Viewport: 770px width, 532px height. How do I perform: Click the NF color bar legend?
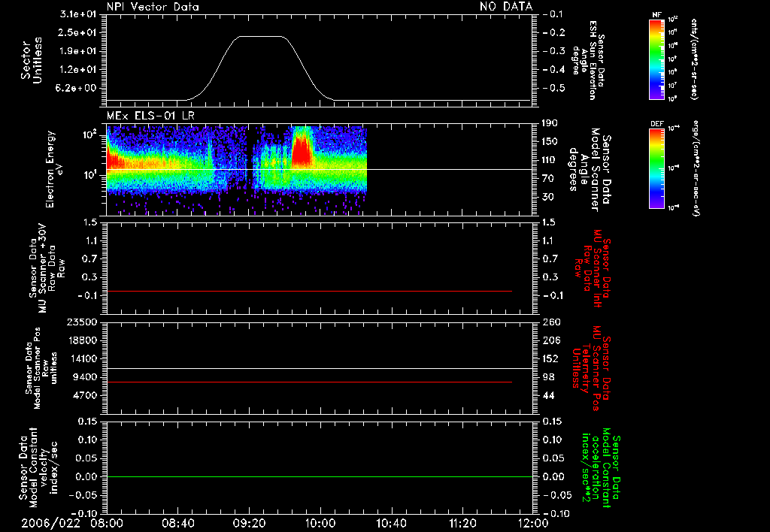(x=656, y=59)
